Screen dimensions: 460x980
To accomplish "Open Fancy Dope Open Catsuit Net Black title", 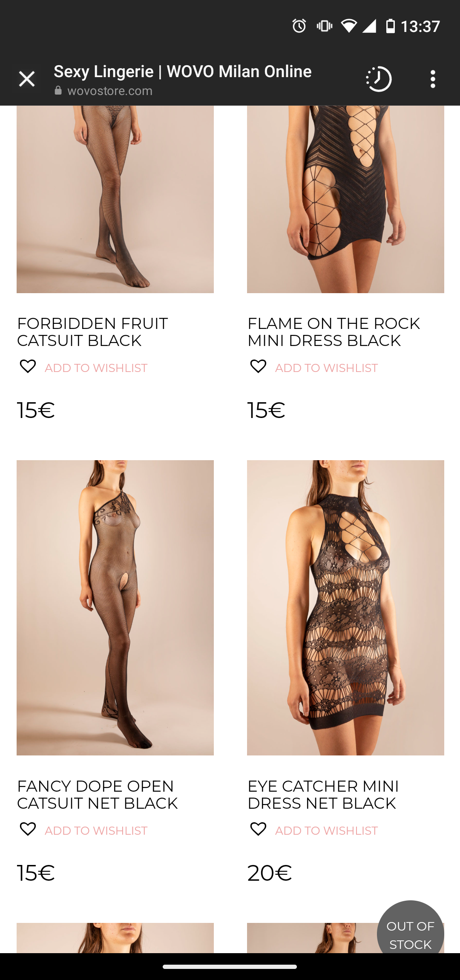I will pyautogui.click(x=97, y=795).
